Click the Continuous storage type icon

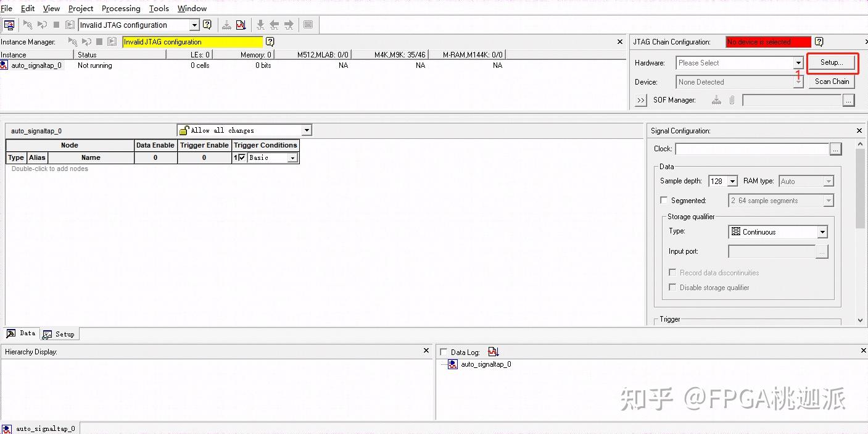pyautogui.click(x=735, y=232)
